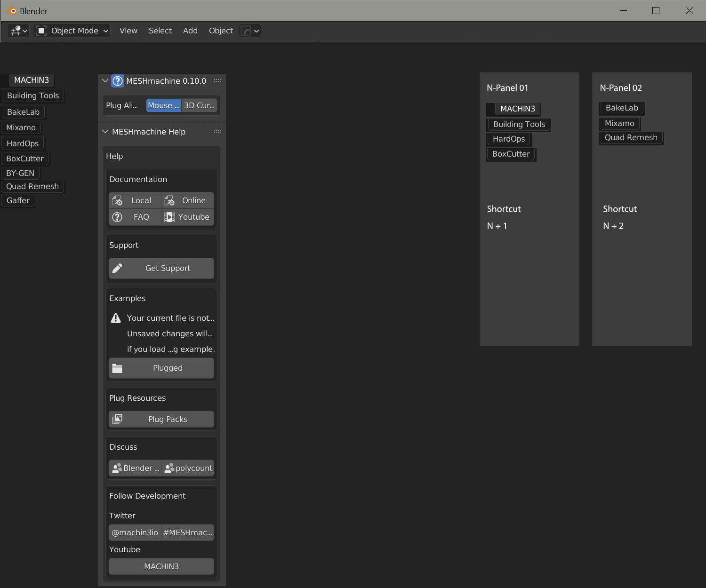Switch to the BakeLab sidebar tab
706x588 pixels.
[23, 112]
